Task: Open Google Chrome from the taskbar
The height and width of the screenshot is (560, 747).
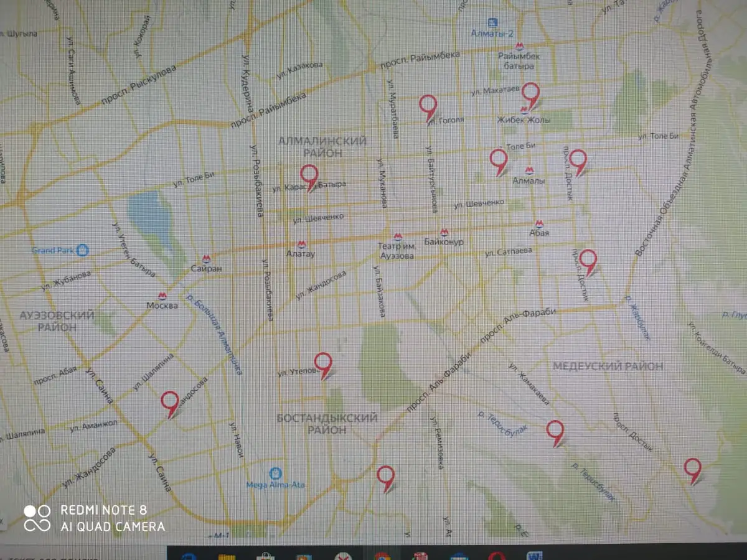Action: (x=382, y=556)
